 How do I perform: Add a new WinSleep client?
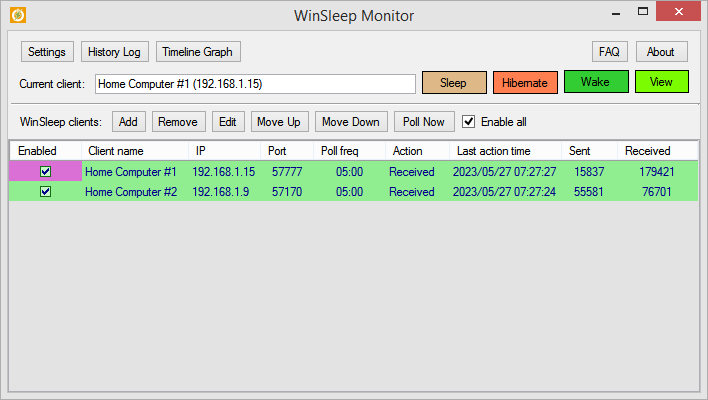tap(129, 122)
